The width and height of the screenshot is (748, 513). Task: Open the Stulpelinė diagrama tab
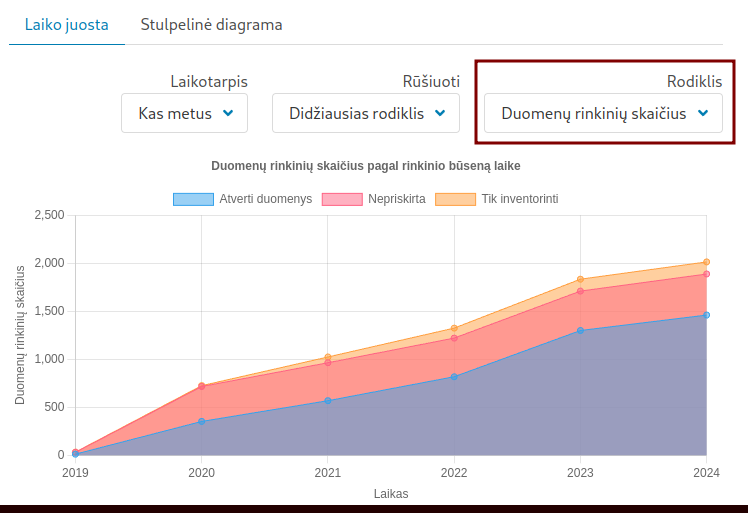pos(211,25)
